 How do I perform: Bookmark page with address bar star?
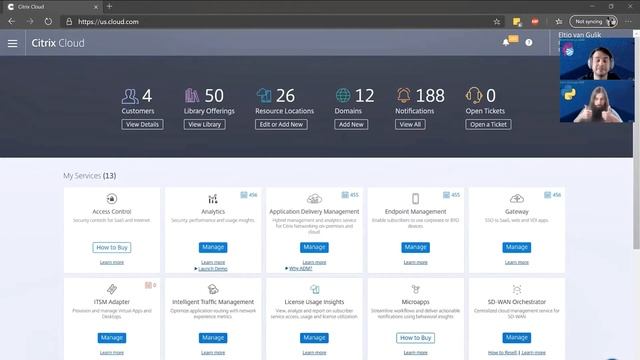497,22
